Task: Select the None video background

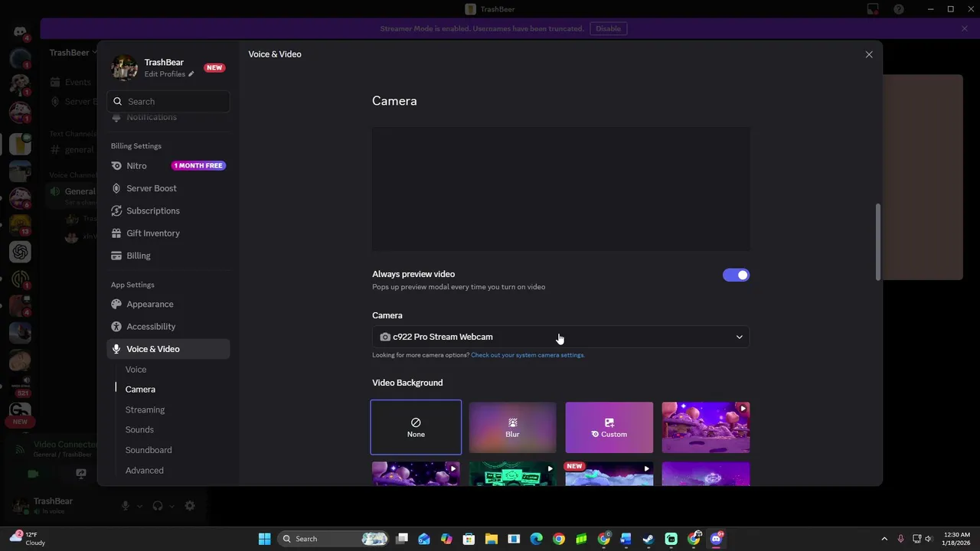Action: (x=416, y=427)
